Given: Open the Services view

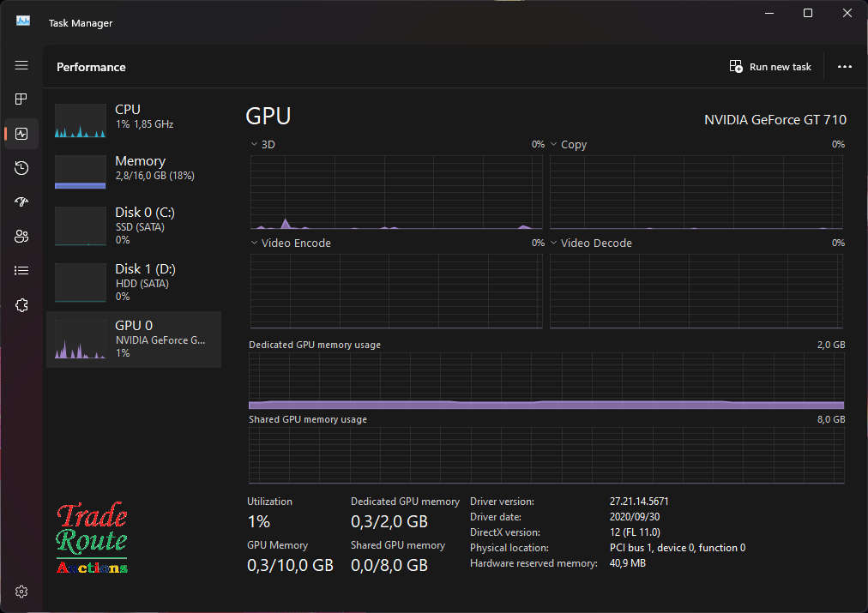Looking at the screenshot, I should click(x=21, y=304).
